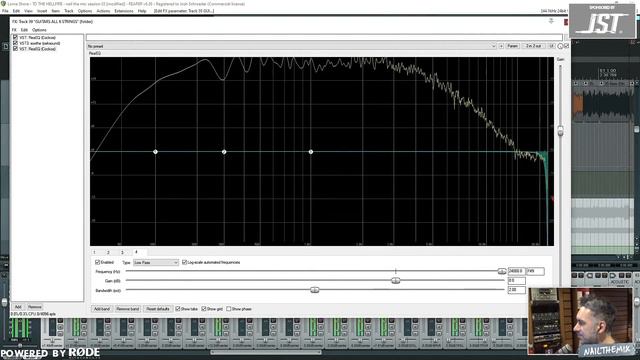This screenshot has height=360, width=640.
Task: Open the Track menu
Action: click(x=69, y=11)
